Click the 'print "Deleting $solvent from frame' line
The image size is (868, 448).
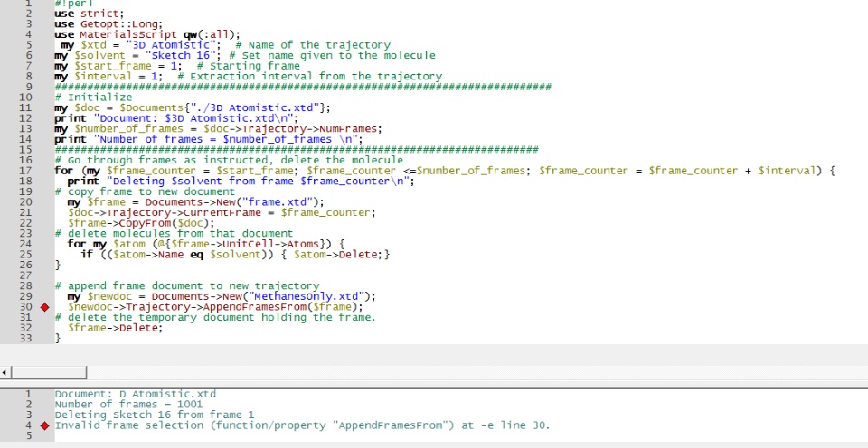[x=241, y=182]
